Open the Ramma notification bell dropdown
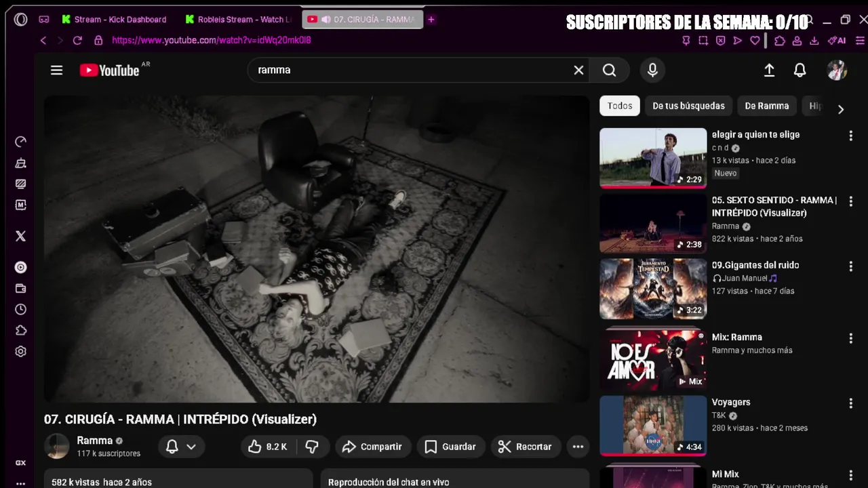The height and width of the screenshot is (488, 868). coord(181,447)
